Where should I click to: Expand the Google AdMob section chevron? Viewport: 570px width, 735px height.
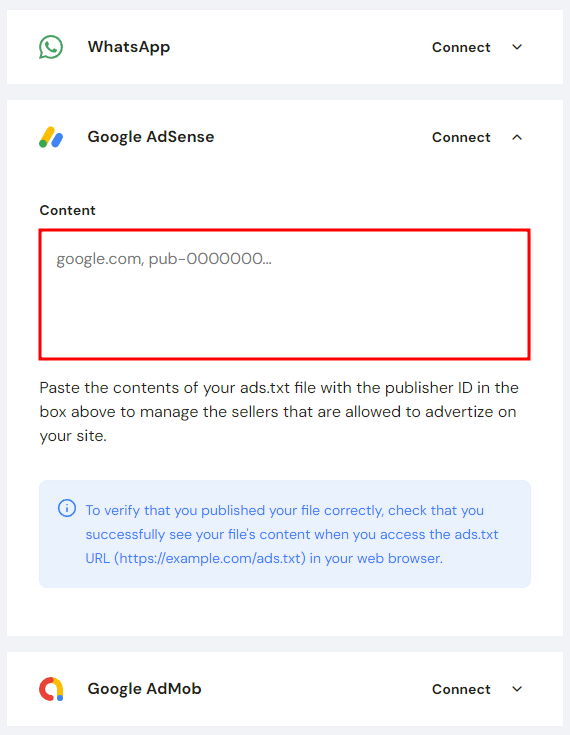tap(517, 689)
